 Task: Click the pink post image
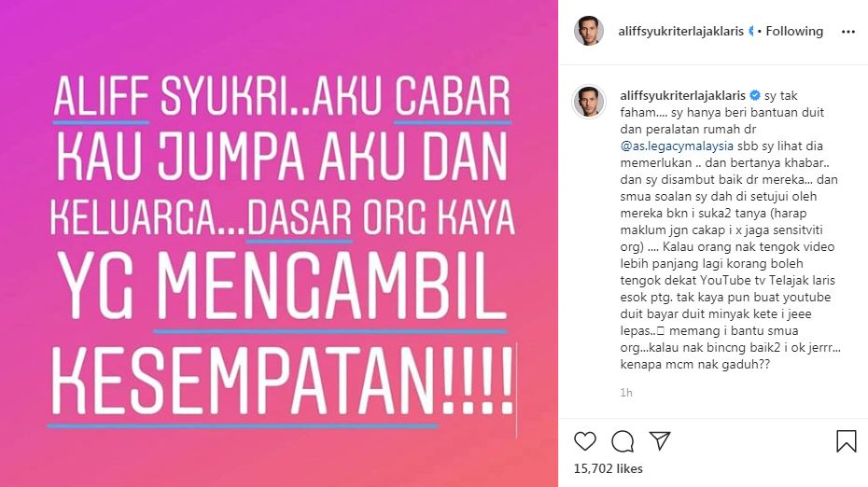pyautogui.click(x=279, y=243)
